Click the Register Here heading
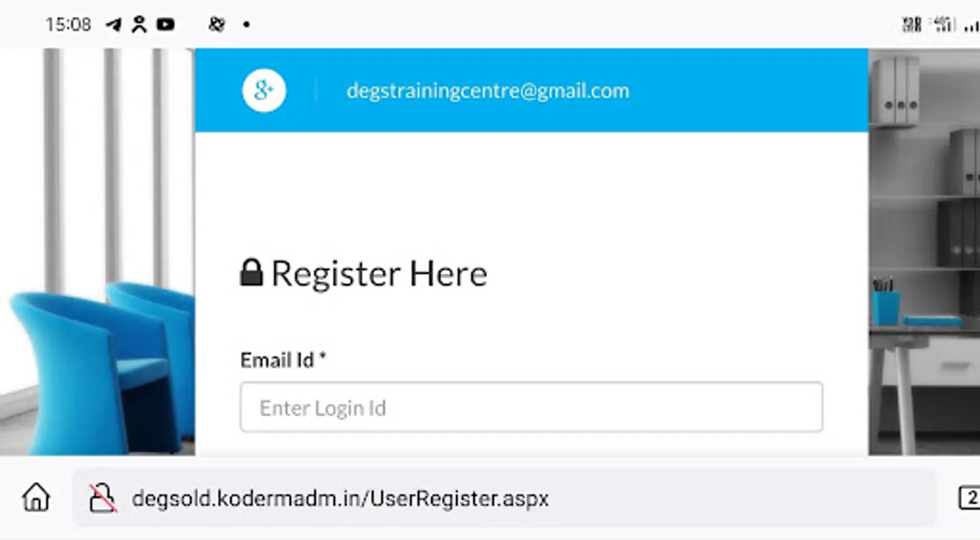The width and height of the screenshot is (980, 540). pyautogui.click(x=379, y=274)
